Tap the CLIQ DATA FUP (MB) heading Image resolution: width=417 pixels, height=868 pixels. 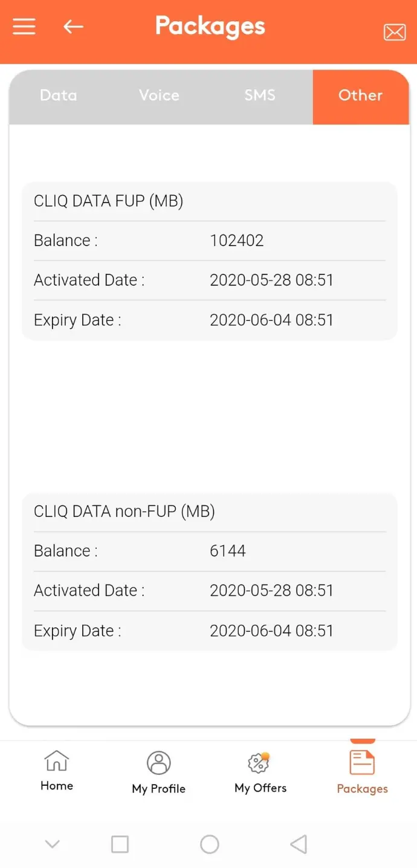click(x=109, y=201)
